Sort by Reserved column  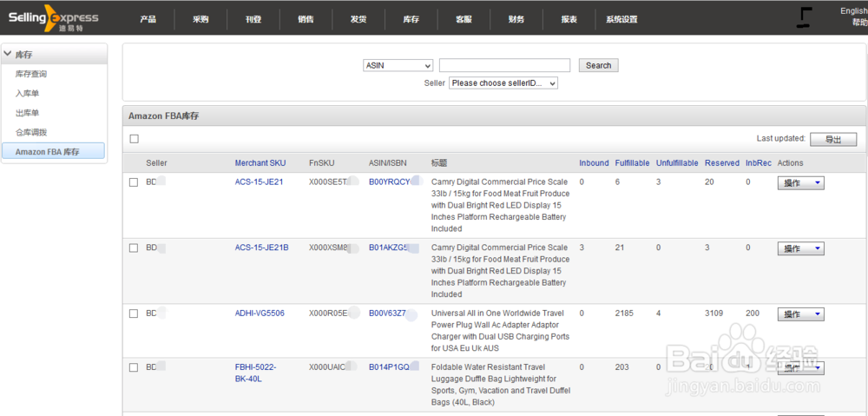(x=722, y=163)
